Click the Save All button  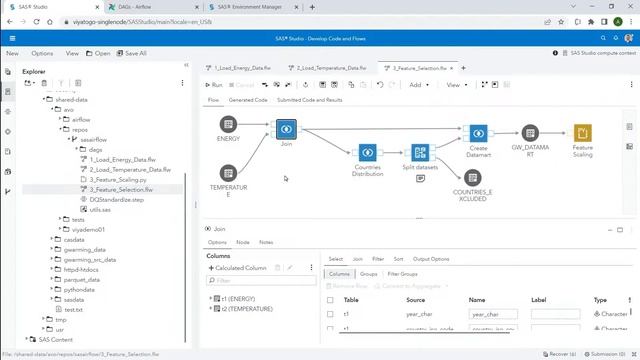coord(132,53)
